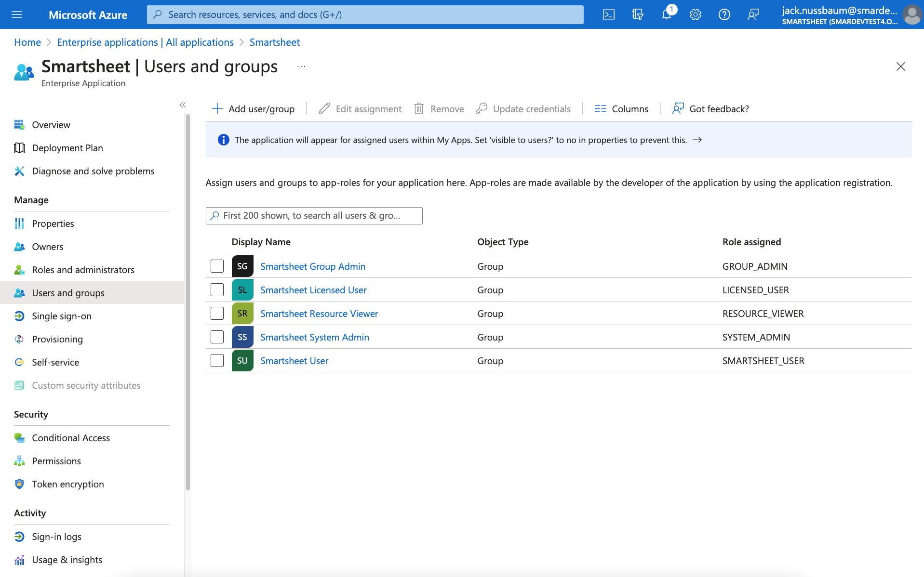Check the Smartsheet Group Admin checkbox
The width and height of the screenshot is (924, 577).
coord(217,266)
